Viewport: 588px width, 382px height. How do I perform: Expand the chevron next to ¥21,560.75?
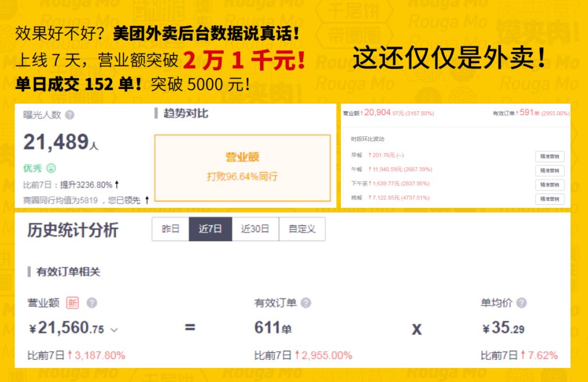(x=115, y=330)
